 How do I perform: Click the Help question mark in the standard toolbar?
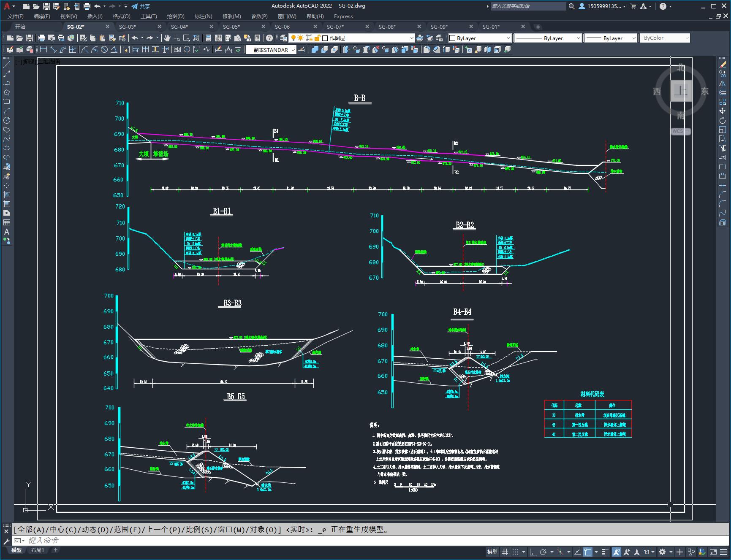coord(269,38)
